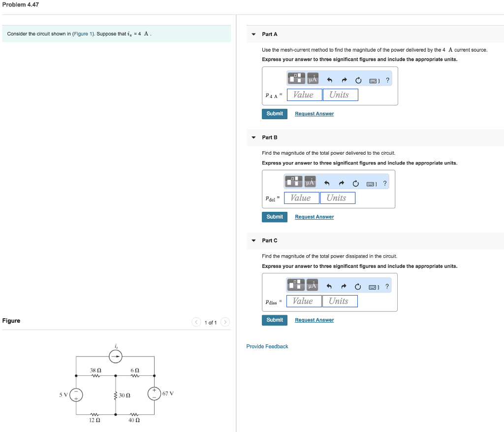504x432 pixels.
Task: Click the next figure arrow
Action: point(225,322)
